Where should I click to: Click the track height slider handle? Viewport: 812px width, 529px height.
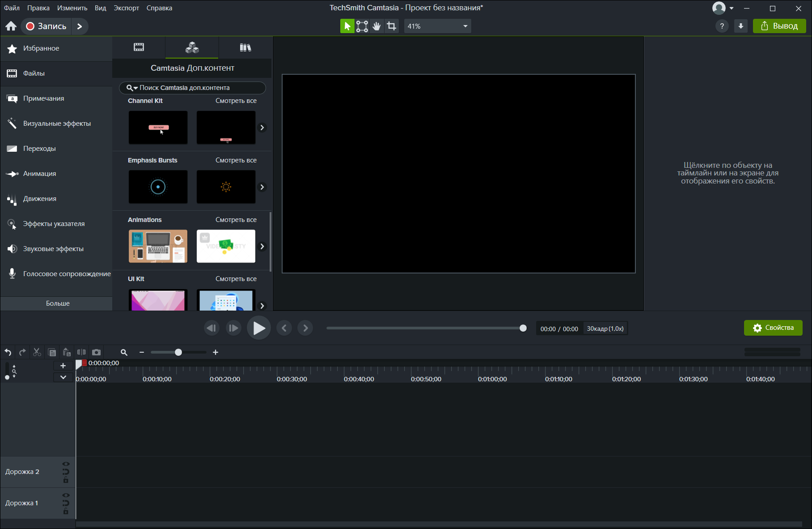click(x=7, y=377)
